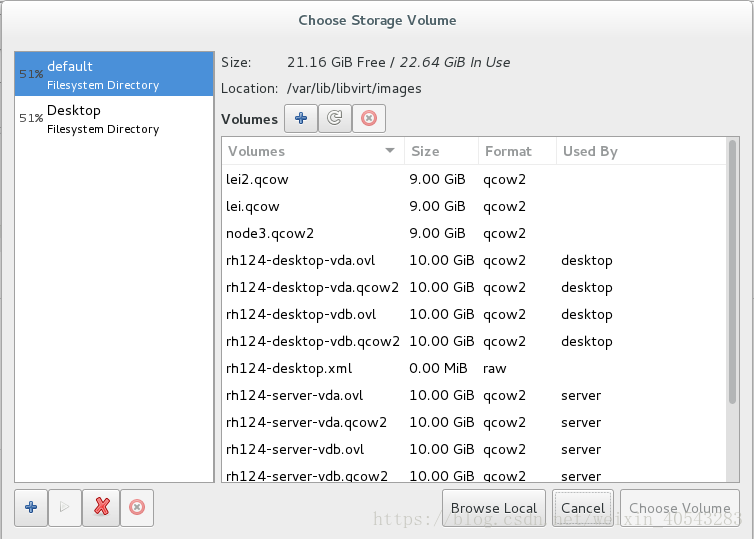This screenshot has height=539, width=754.
Task: Click the delete pool circle icon
Action: point(137,507)
